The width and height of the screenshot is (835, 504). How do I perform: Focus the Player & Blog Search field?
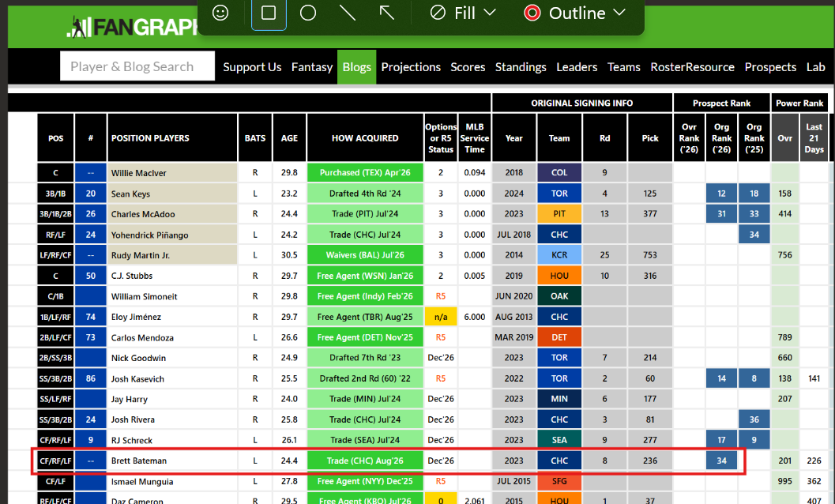click(x=137, y=66)
